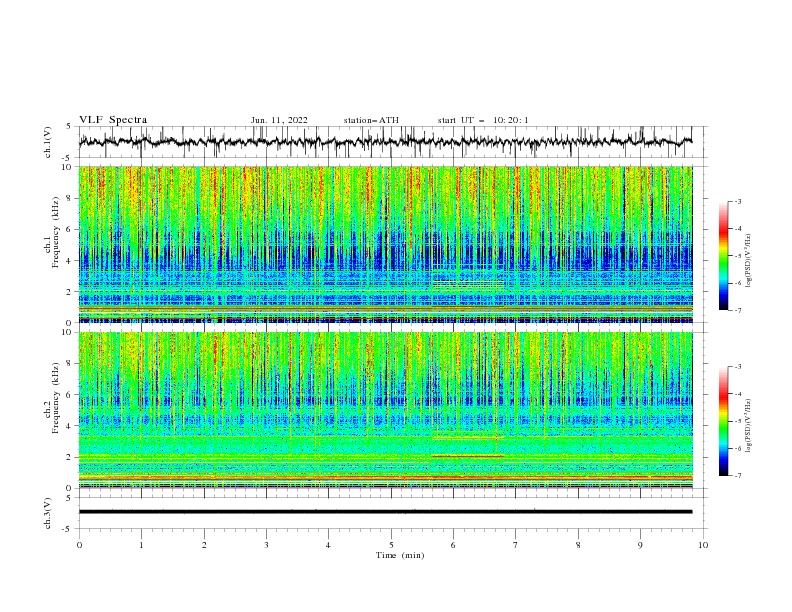Select upper color bar label "log(PSD)(V²/Hz)"

(748, 261)
